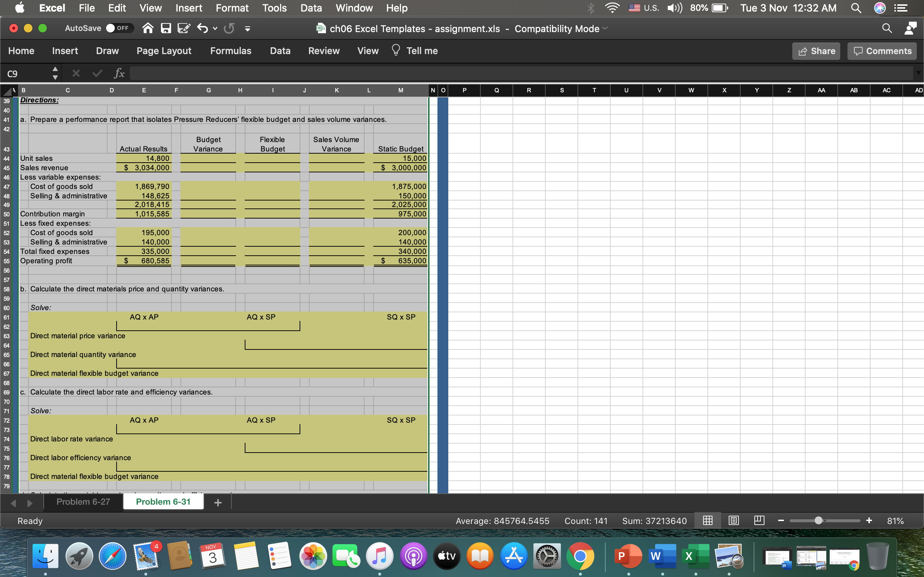The height and width of the screenshot is (577, 924).
Task: Click the Share button
Action: [816, 51]
